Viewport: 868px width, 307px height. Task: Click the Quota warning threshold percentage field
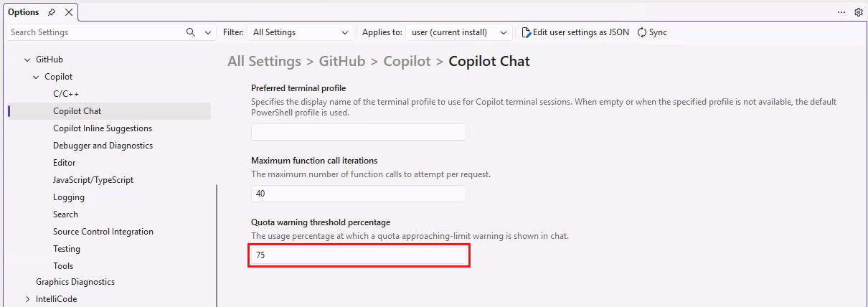[x=359, y=255]
